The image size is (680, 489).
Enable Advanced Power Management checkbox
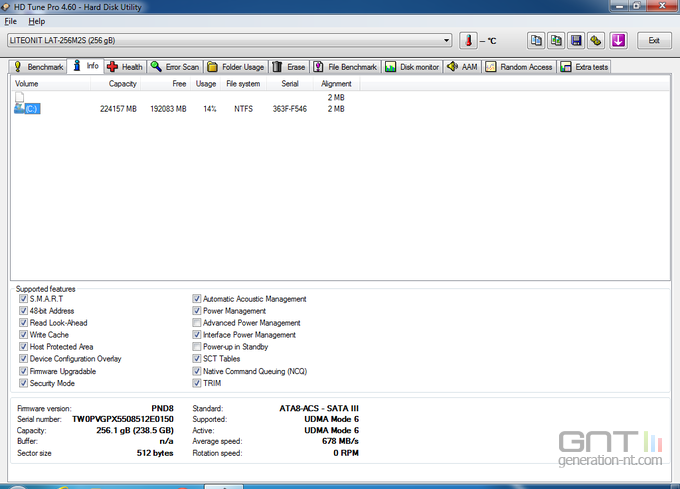tap(197, 323)
